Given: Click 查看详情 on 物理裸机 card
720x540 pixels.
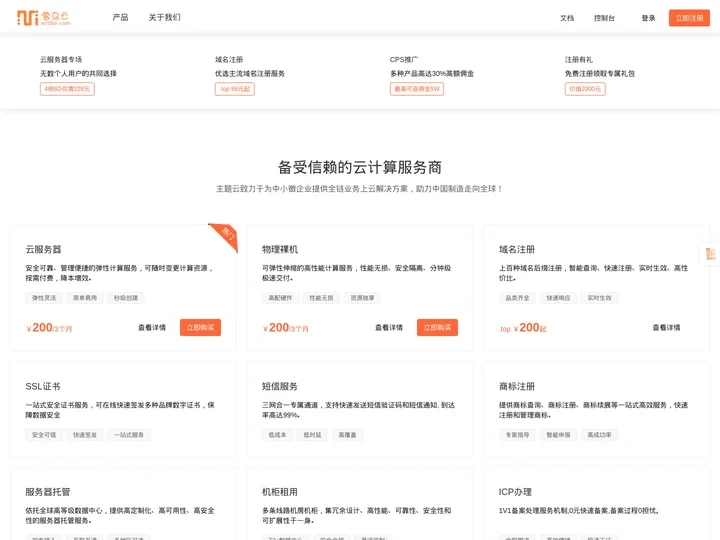Looking at the screenshot, I should point(389,327).
